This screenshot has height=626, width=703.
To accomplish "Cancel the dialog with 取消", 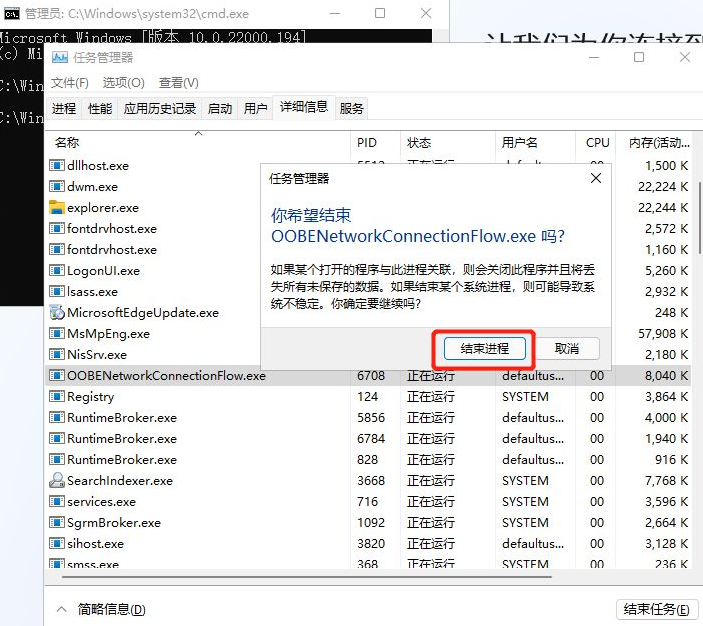I will point(567,348).
